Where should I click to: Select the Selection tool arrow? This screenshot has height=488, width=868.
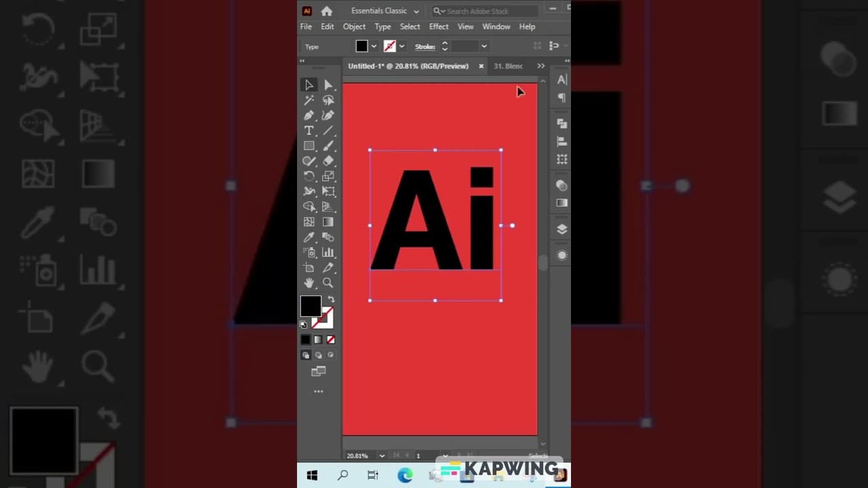(309, 85)
